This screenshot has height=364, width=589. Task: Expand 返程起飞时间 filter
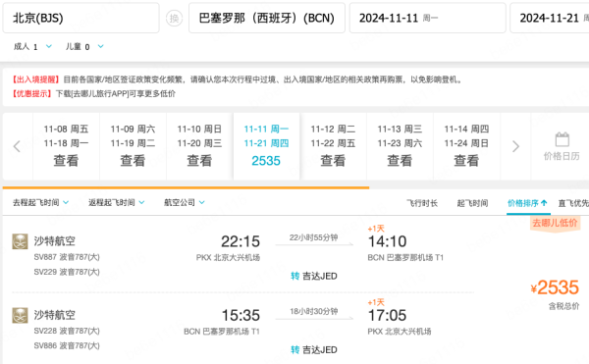pos(117,203)
